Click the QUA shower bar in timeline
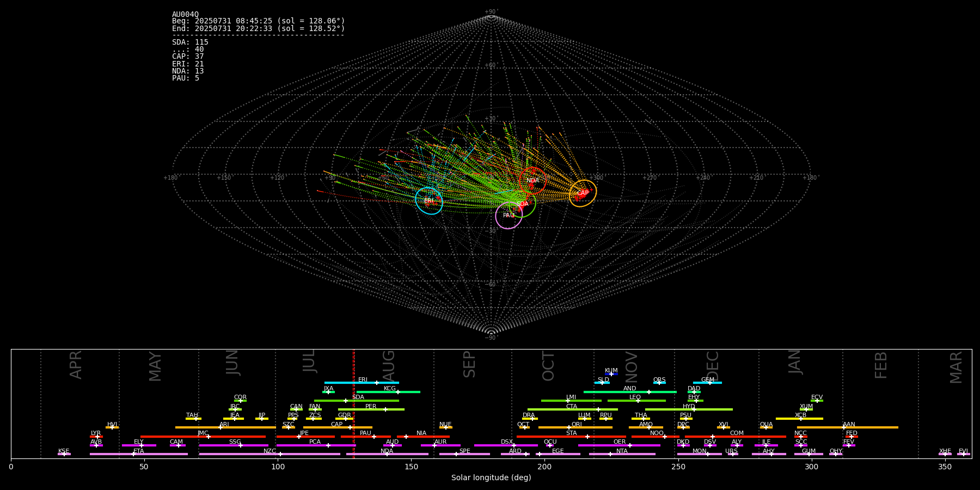 [766, 427]
